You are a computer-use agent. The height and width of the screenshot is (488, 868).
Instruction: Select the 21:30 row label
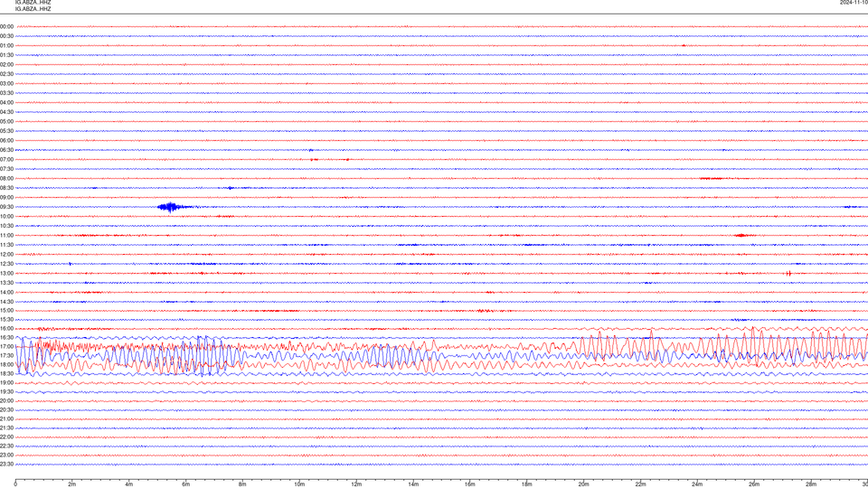(x=6, y=428)
